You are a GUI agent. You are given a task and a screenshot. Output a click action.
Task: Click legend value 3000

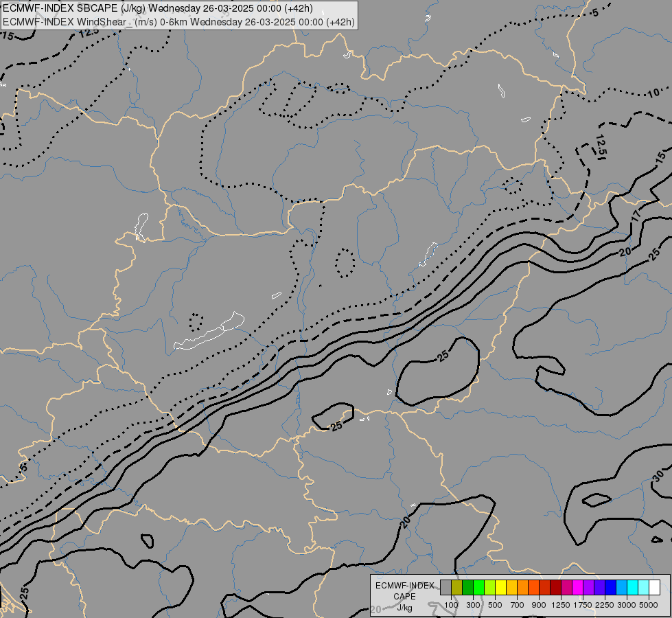[627, 605]
